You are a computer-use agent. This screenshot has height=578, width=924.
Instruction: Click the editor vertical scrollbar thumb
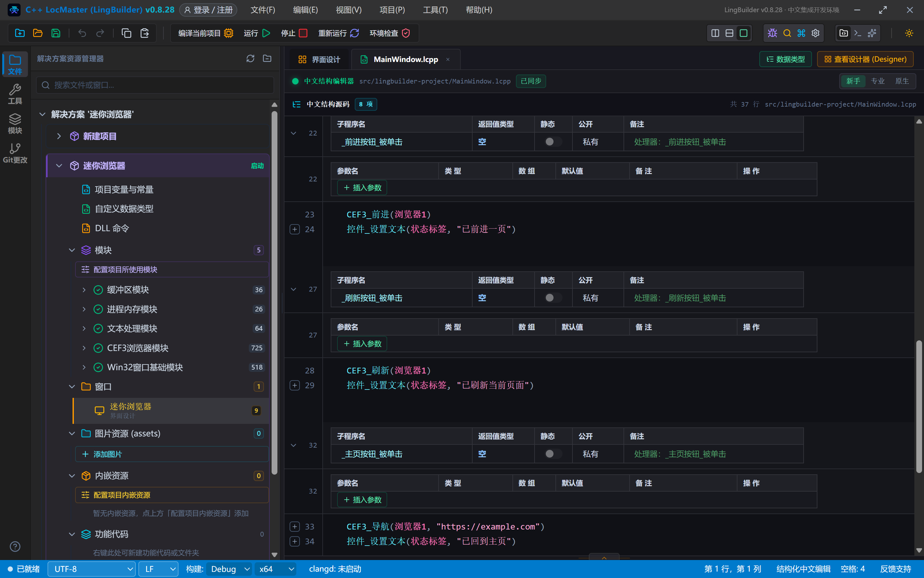coord(919,407)
